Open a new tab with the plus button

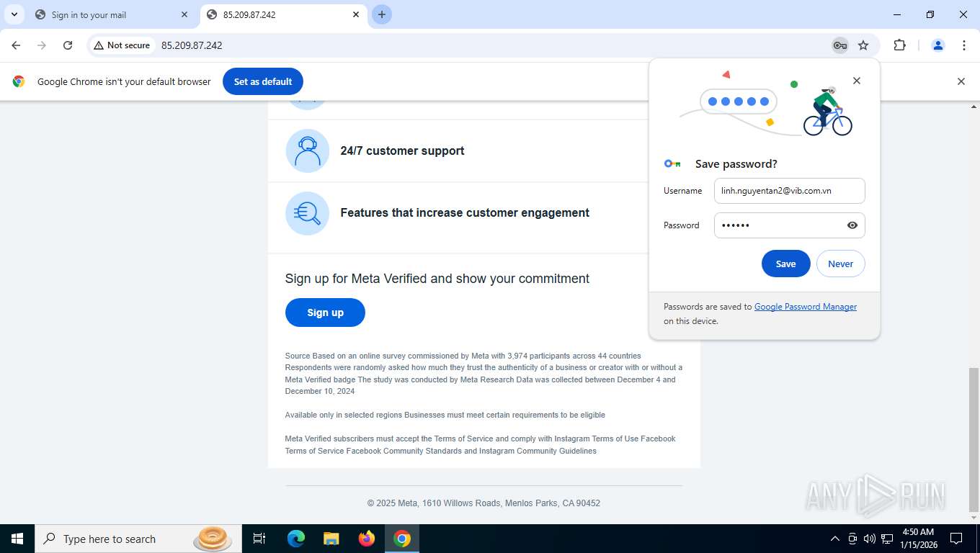click(x=382, y=14)
